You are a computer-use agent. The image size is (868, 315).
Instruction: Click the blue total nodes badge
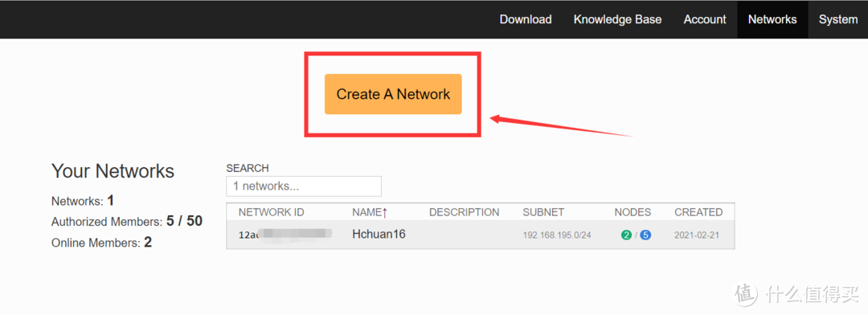[645, 235]
